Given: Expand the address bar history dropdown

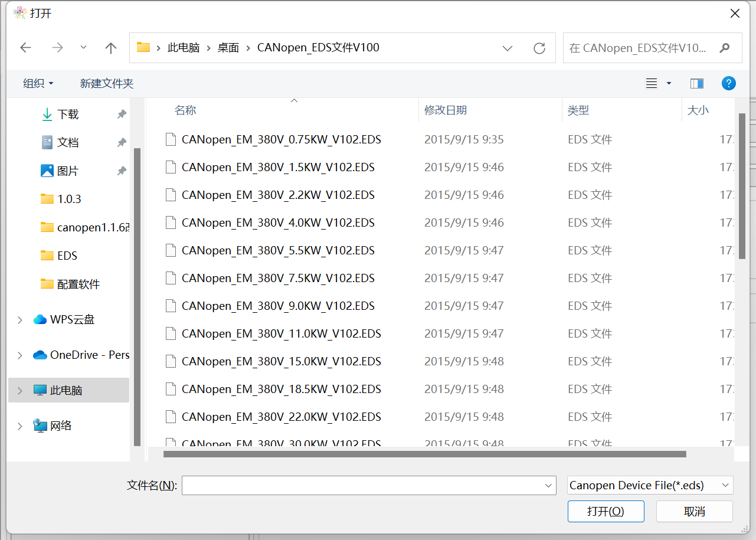Looking at the screenshot, I should [x=508, y=48].
